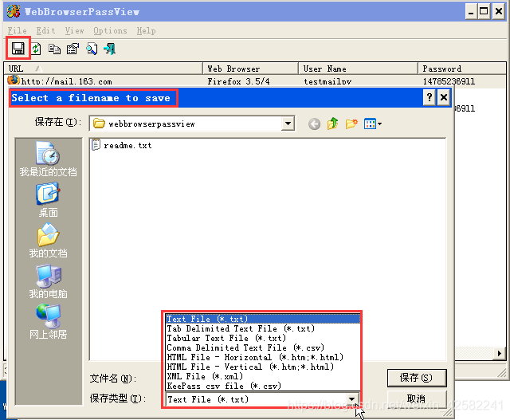Click the Up One Level folder icon

pyautogui.click(x=333, y=124)
